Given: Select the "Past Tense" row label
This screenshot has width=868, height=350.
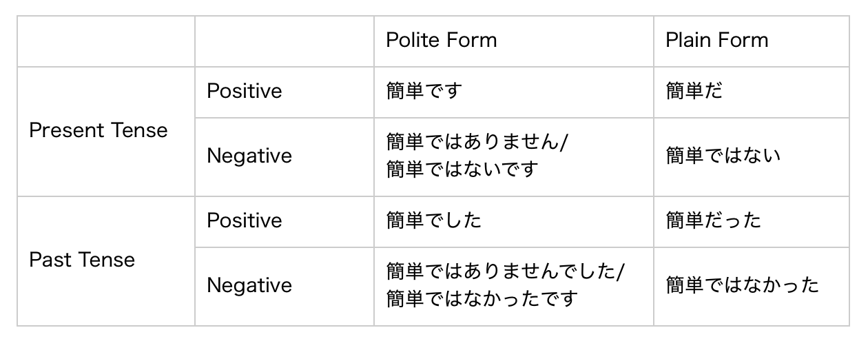Looking at the screenshot, I should (82, 260).
